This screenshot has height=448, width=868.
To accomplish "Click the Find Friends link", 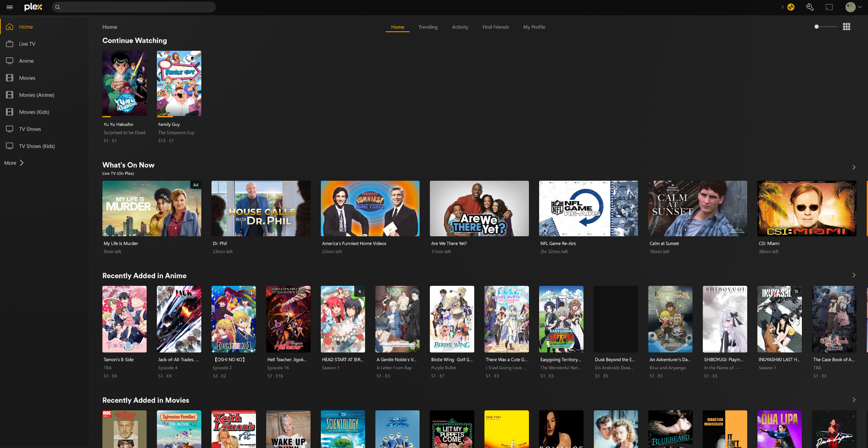I will point(495,27).
